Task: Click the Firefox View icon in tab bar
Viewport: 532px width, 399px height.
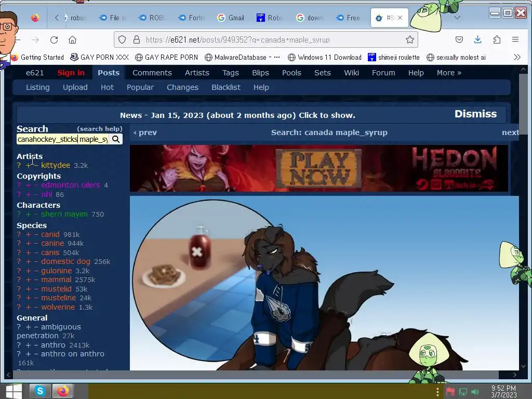Action: click(x=35, y=18)
